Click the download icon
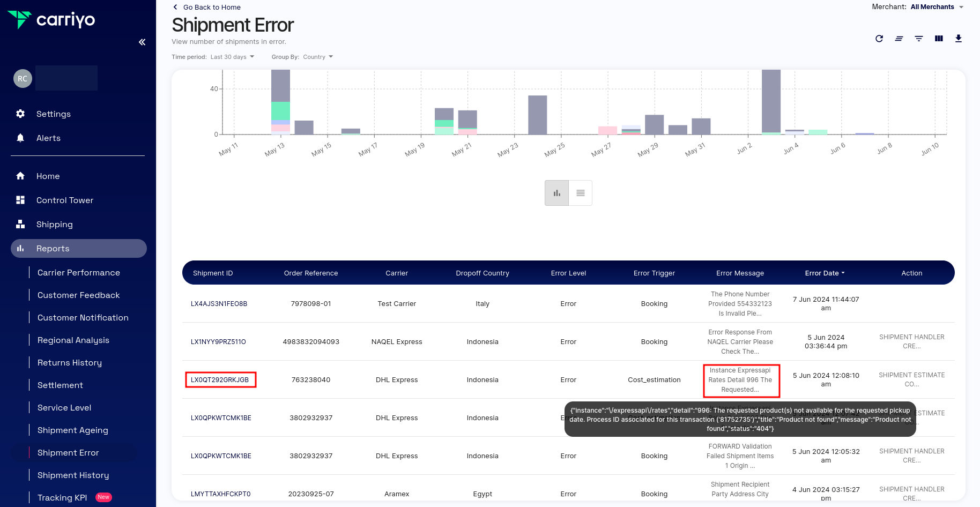Viewport: 980px width, 507px height. (x=959, y=38)
